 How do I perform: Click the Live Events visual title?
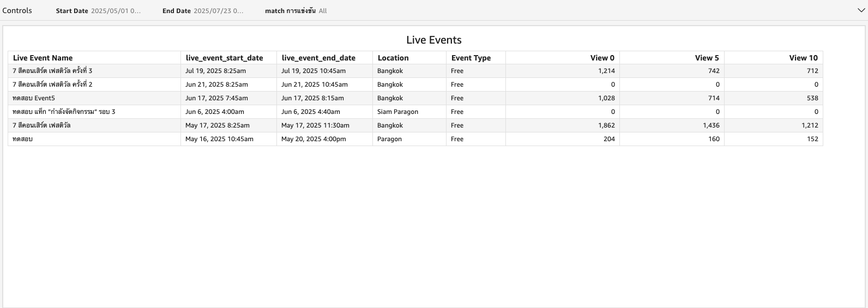[x=434, y=40]
